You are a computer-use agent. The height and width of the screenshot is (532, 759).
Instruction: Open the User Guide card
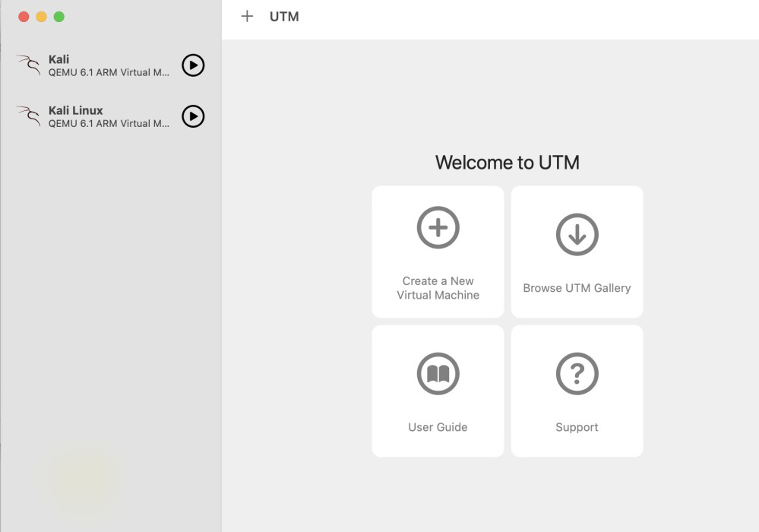(438, 391)
